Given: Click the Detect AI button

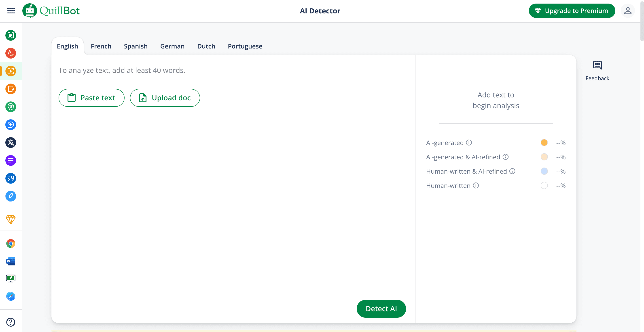Looking at the screenshot, I should (381, 309).
